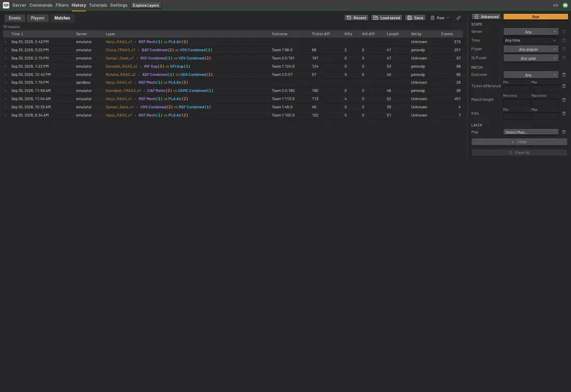Delete the Match length filter trash icon
The height and width of the screenshot is (392, 571).
(564, 100)
